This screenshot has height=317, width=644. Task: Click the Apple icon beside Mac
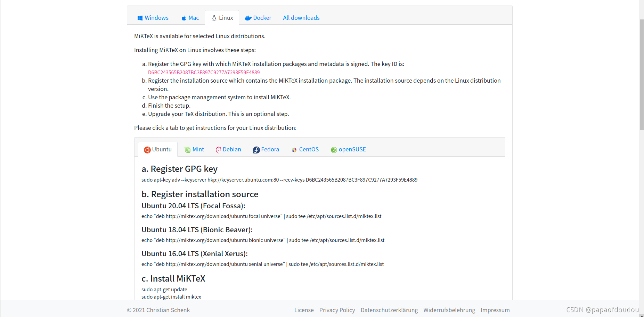[x=184, y=18]
